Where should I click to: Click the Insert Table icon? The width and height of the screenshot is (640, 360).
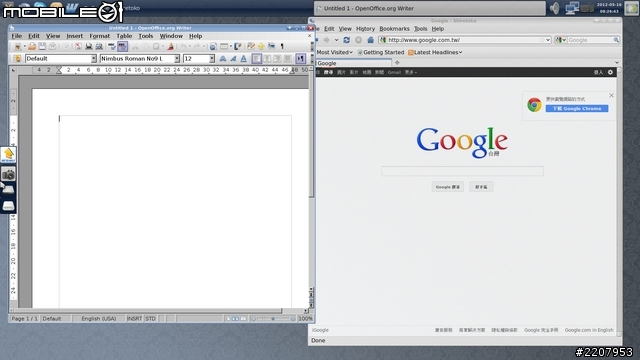click(x=224, y=47)
